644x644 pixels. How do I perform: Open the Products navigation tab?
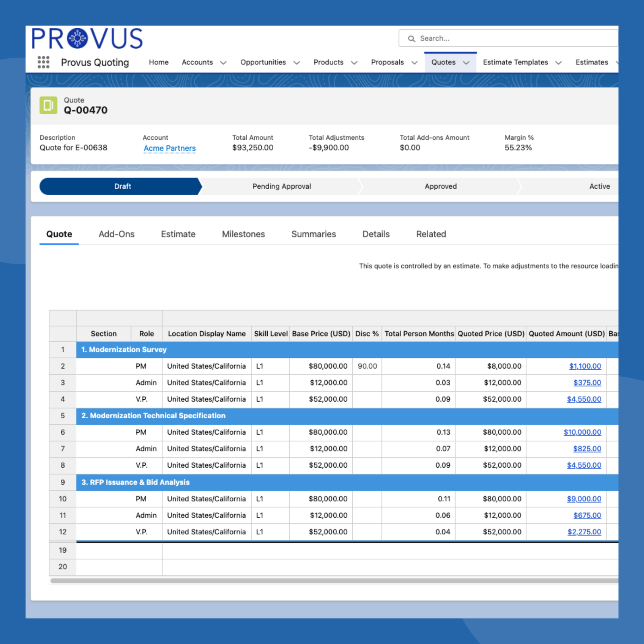328,62
